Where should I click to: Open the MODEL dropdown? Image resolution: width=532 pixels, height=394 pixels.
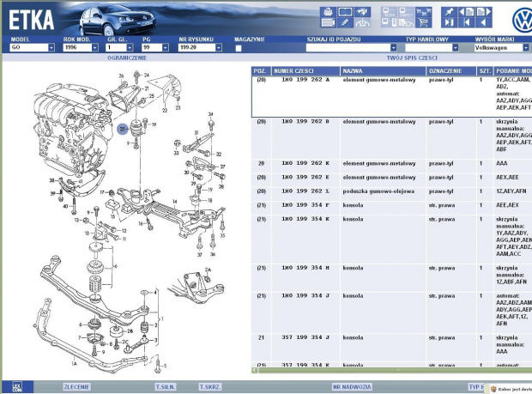click(51, 47)
